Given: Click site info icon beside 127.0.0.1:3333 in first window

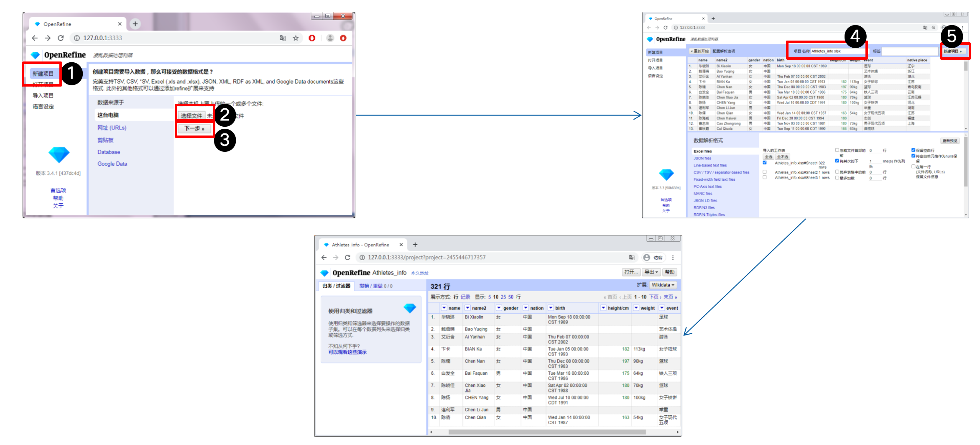Looking at the screenshot, I should pyautogui.click(x=77, y=38).
